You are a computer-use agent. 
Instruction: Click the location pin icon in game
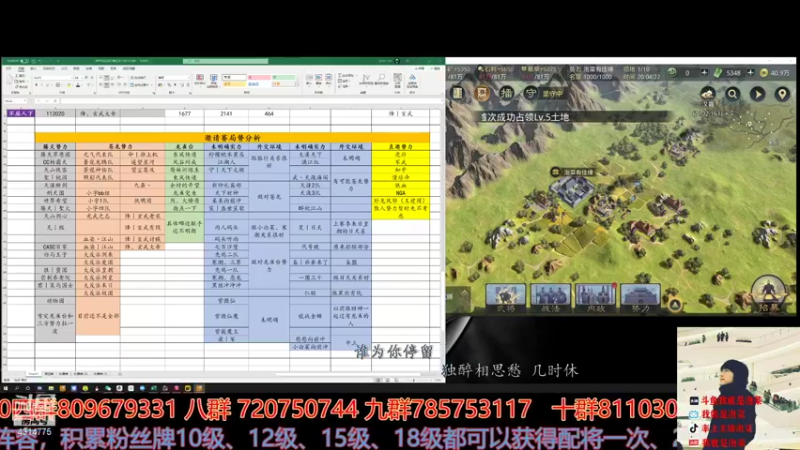click(x=782, y=94)
